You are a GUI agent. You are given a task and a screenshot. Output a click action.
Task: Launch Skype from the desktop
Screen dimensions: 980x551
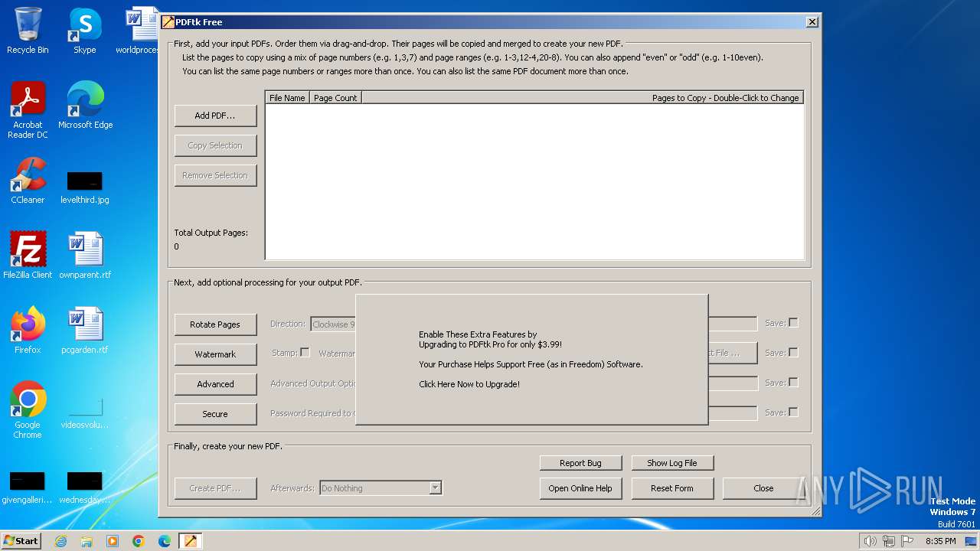click(x=85, y=31)
